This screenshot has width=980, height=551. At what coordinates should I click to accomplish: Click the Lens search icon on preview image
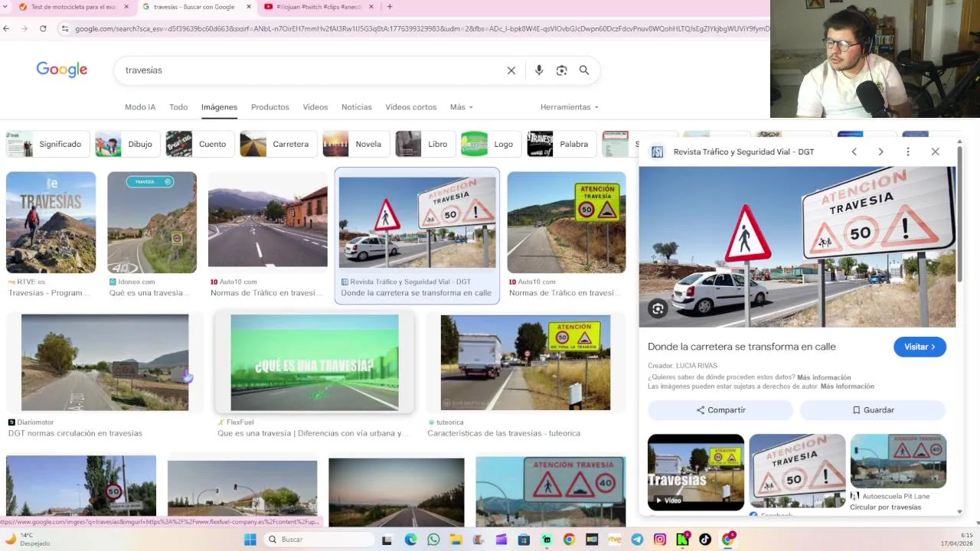pos(658,308)
